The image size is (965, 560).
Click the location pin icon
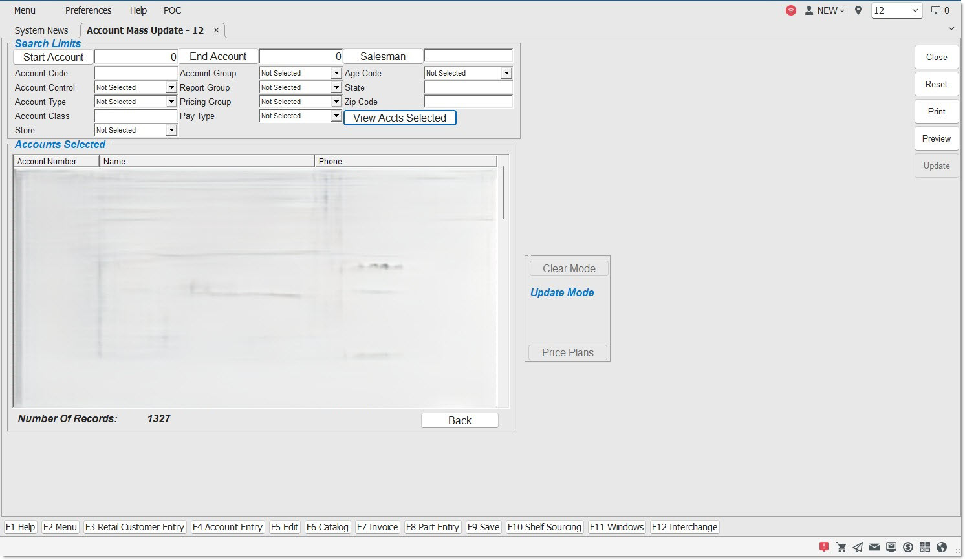(858, 10)
